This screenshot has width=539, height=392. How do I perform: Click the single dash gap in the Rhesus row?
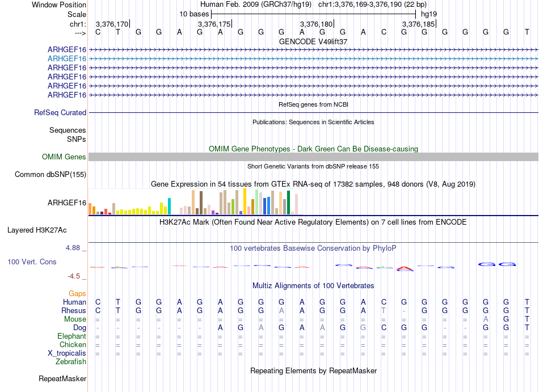tap(404, 311)
